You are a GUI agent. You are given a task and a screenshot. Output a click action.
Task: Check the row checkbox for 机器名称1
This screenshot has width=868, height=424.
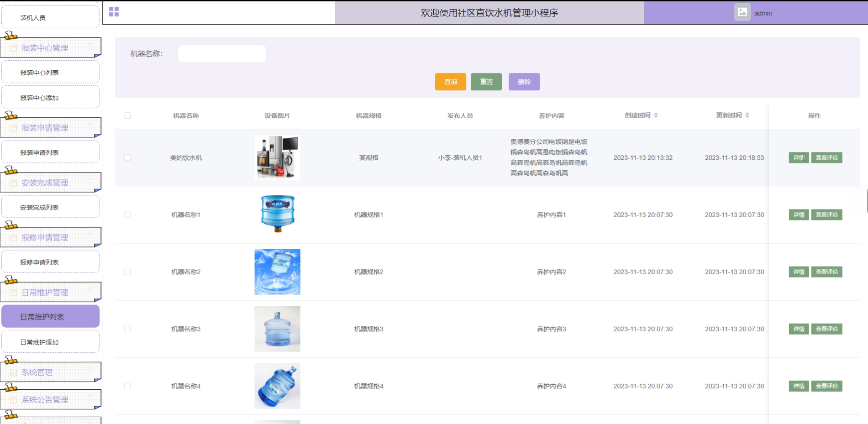pos(127,215)
